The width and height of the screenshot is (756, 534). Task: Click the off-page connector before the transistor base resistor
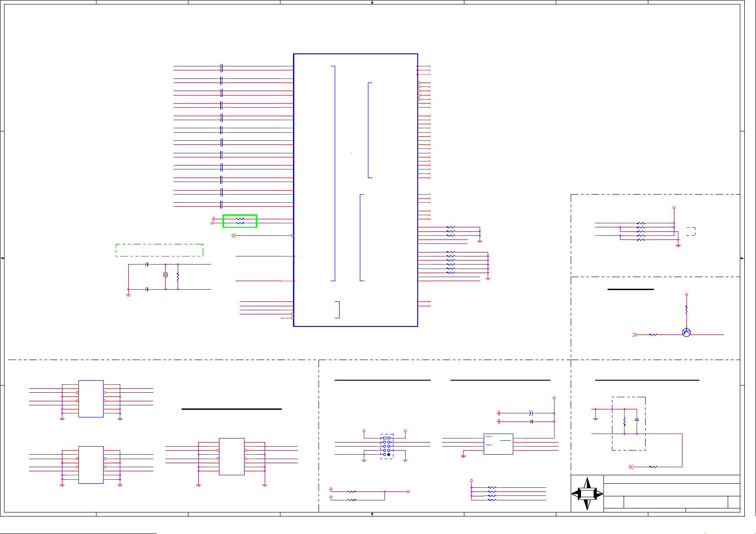[635, 334]
